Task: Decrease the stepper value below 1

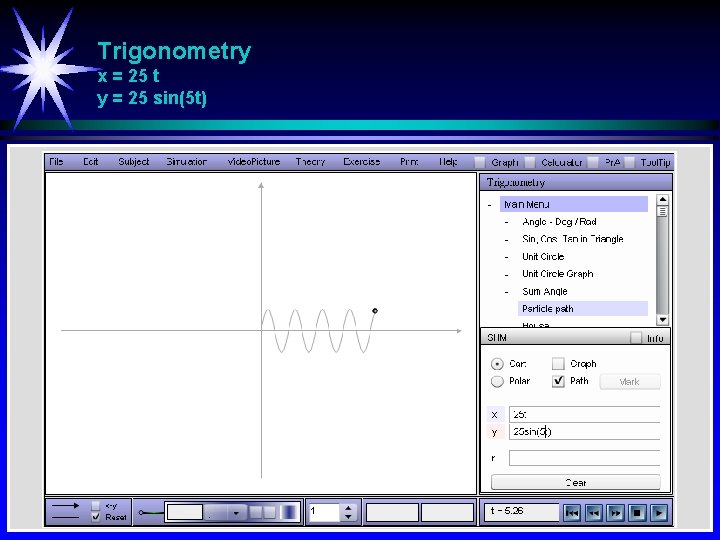Action: click(x=348, y=517)
